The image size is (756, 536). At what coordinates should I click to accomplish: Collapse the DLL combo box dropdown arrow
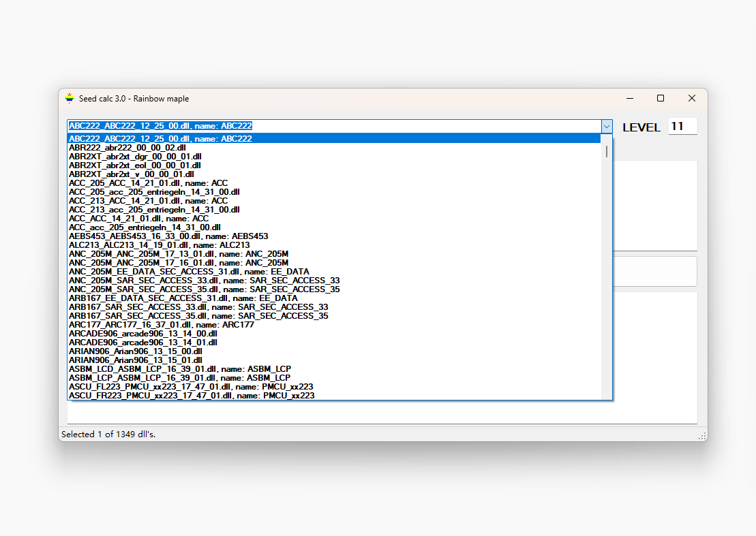point(607,127)
